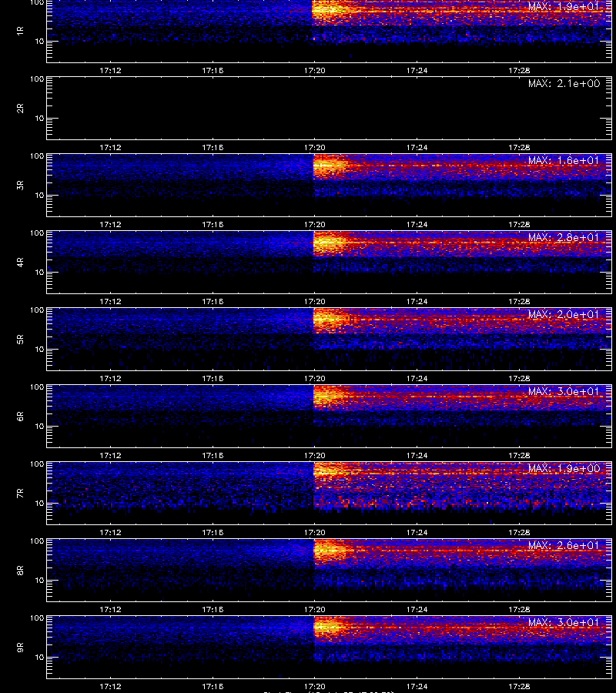Select the 'MAX: 1.9e+00' text in the 7R panel
The height and width of the screenshot is (693, 616).
click(x=564, y=468)
